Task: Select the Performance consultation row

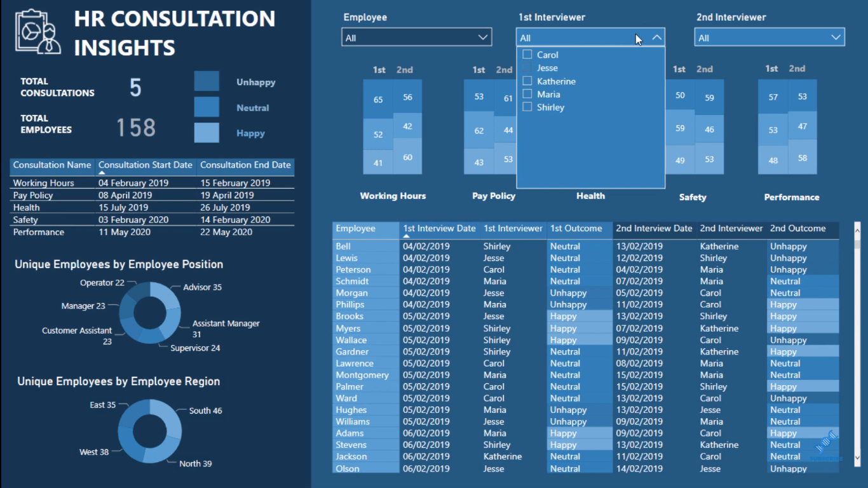Action: tap(152, 232)
